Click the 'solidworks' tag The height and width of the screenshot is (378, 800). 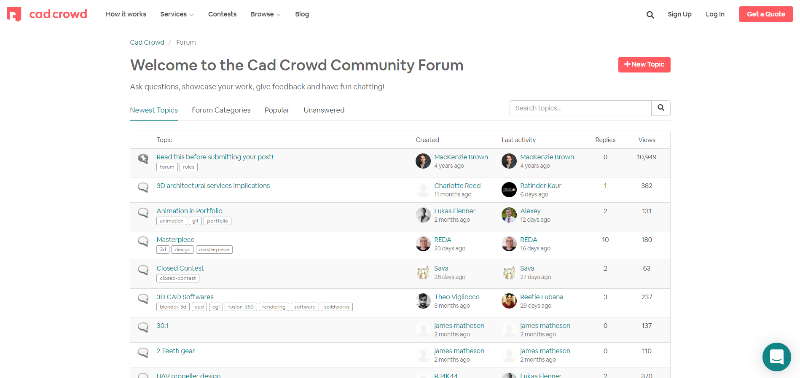point(337,307)
